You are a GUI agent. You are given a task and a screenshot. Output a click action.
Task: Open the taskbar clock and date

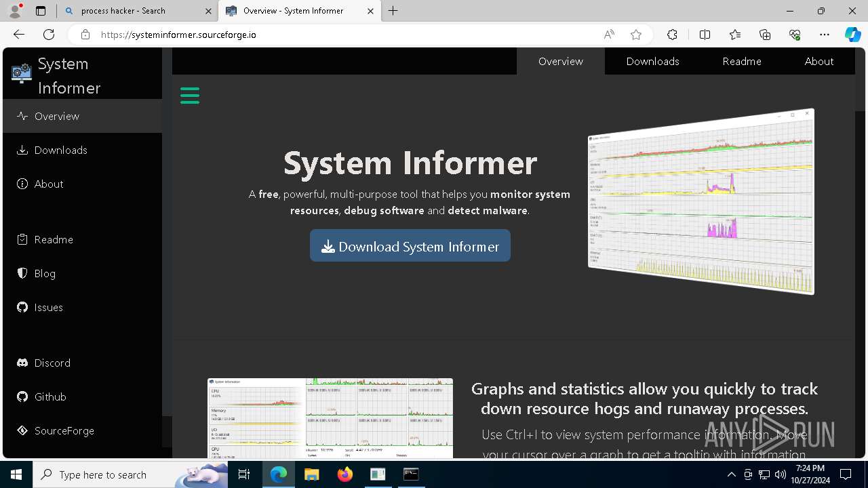[x=810, y=474]
